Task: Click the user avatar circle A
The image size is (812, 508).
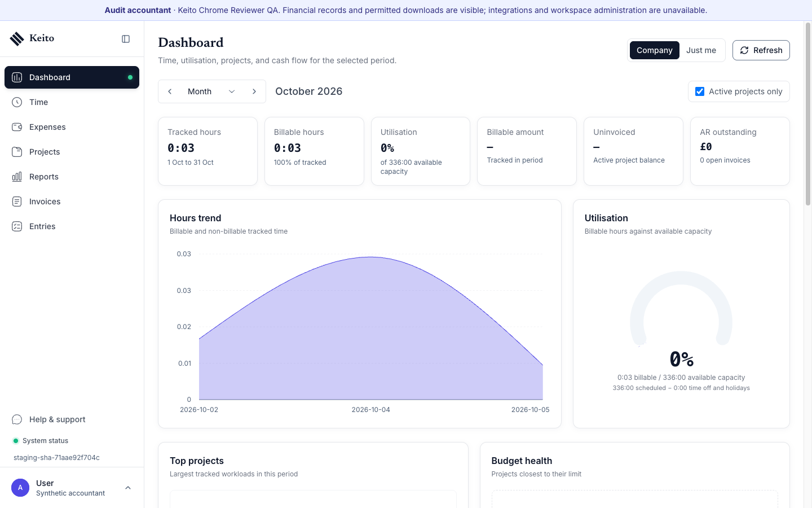Action: (x=20, y=488)
